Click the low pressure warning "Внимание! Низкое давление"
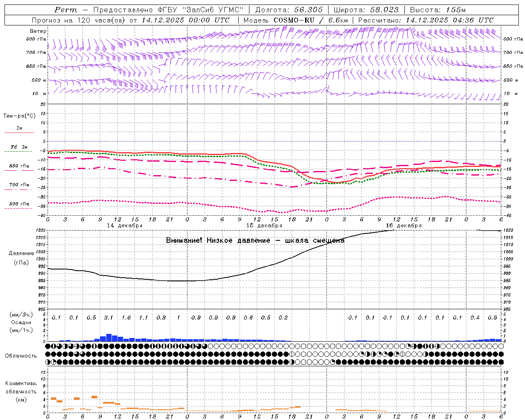525x420 pixels. click(218, 240)
